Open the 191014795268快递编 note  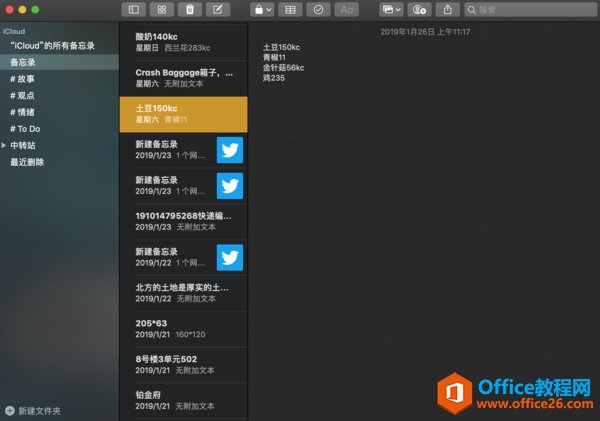coord(184,221)
